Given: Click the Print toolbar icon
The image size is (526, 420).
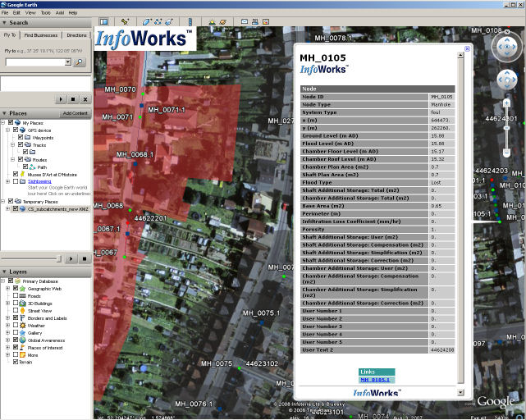Looking at the screenshot, I should coord(255,22).
